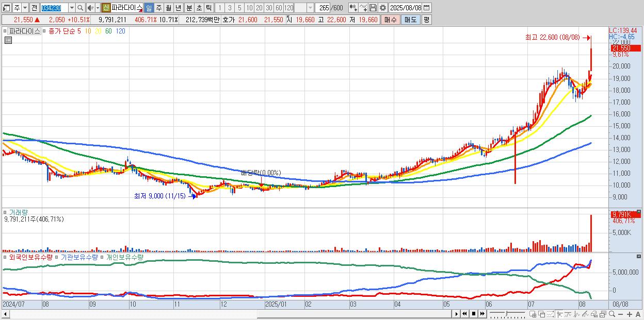Click the stop playback button
The image size is (644, 320).
click(x=474, y=314)
